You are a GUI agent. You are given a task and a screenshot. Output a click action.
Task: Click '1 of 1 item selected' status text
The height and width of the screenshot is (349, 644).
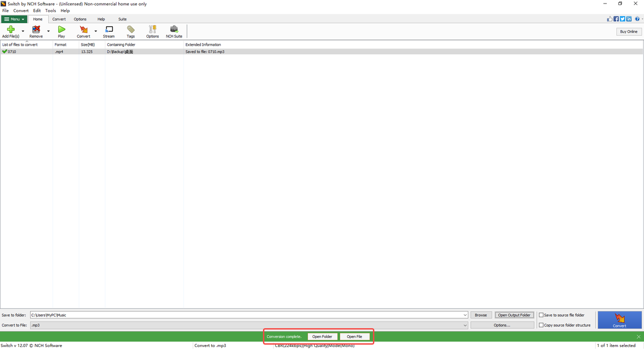coord(617,345)
